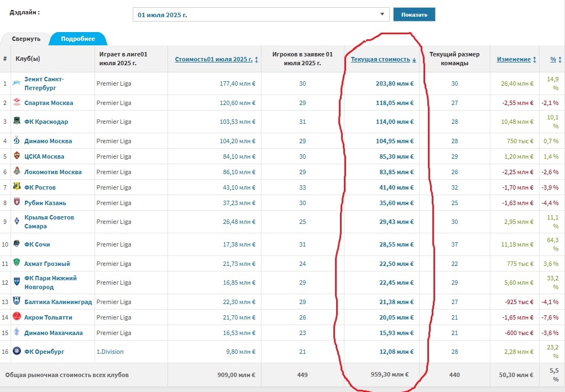This screenshot has width=565, height=392.
Task: Click the 1.Division league link for Оренбург
Action: click(110, 352)
